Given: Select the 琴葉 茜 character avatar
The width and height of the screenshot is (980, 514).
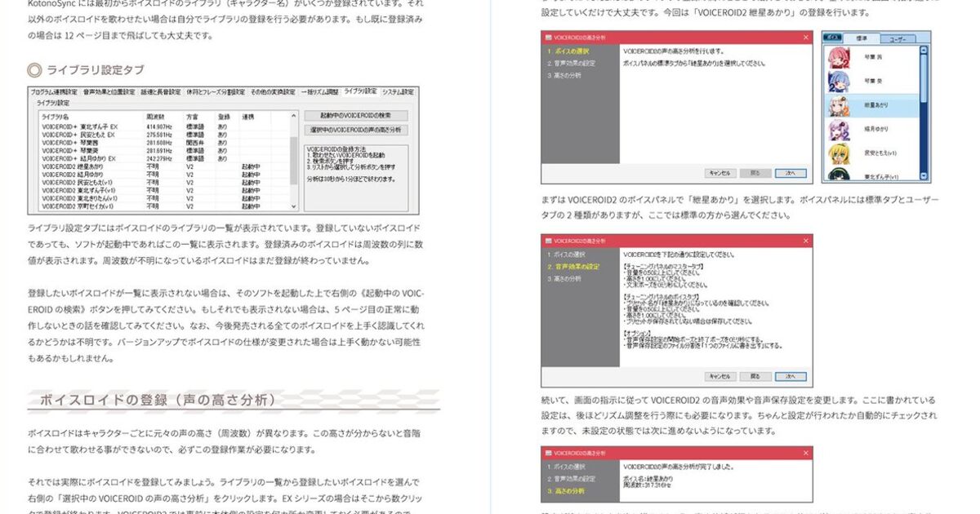Looking at the screenshot, I should [840, 57].
